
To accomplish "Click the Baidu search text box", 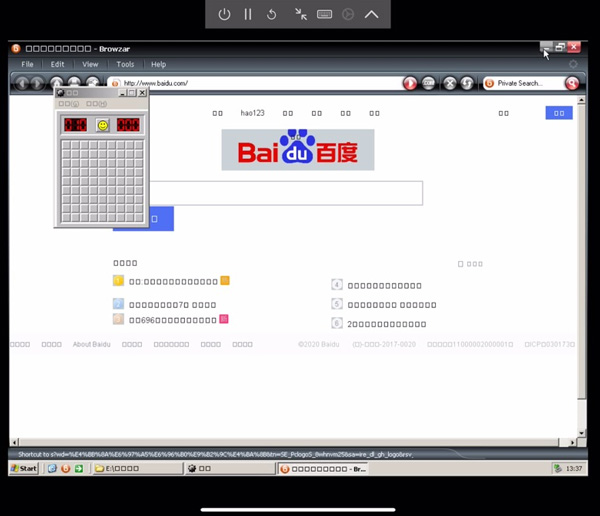I will (286, 193).
